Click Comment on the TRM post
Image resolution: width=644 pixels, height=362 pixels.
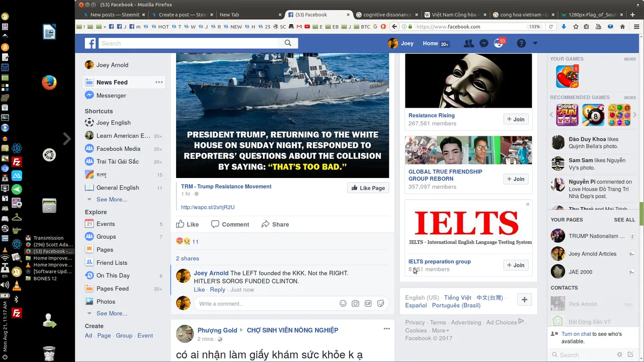point(230,224)
